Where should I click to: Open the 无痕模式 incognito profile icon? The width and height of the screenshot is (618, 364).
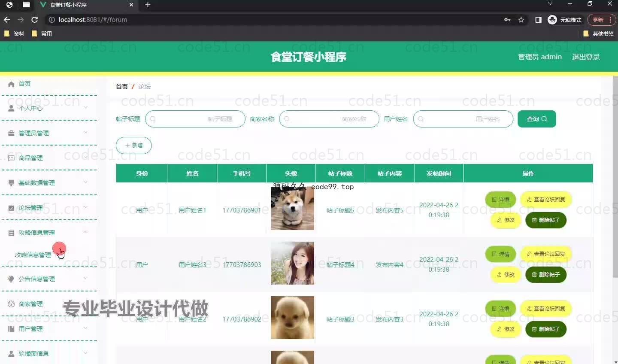point(552,20)
